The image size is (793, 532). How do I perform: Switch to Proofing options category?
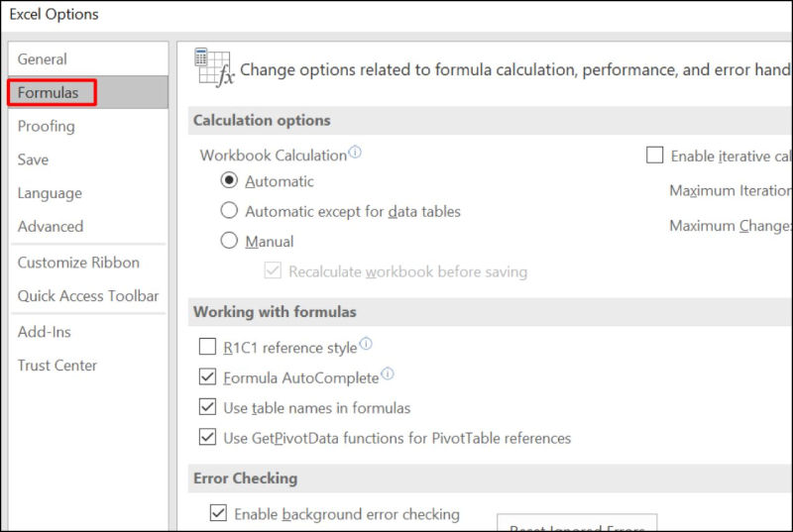click(88, 126)
